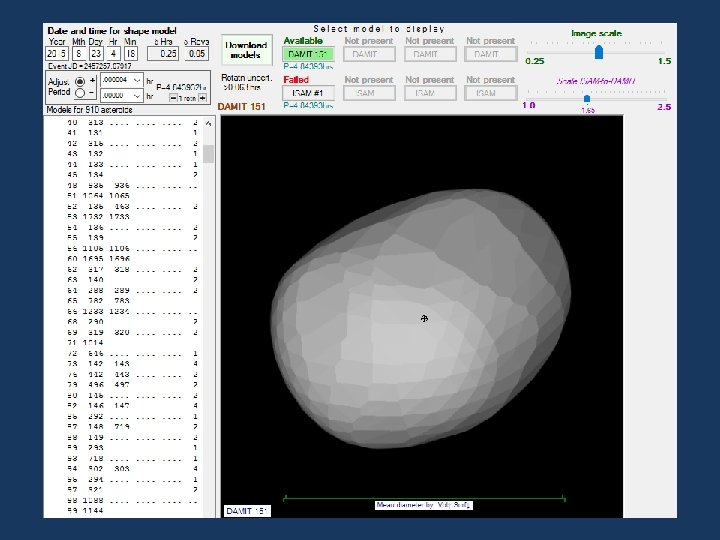Click the Image scale slider handle
Screen dimensions: 720x540
[x=598, y=51]
